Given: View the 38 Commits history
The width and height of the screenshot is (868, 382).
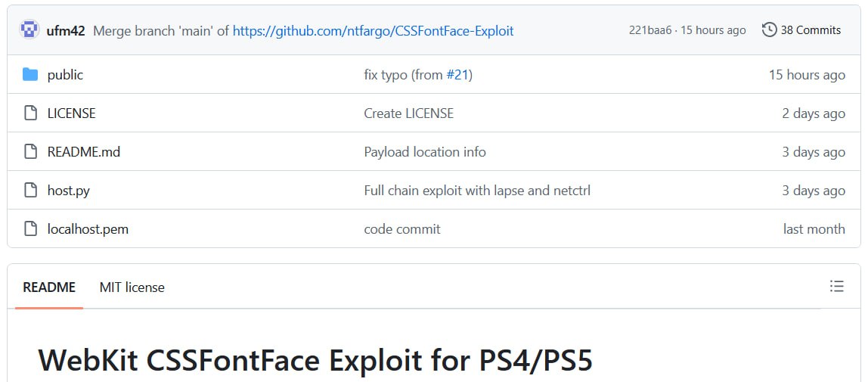Looking at the screenshot, I should 801,30.
